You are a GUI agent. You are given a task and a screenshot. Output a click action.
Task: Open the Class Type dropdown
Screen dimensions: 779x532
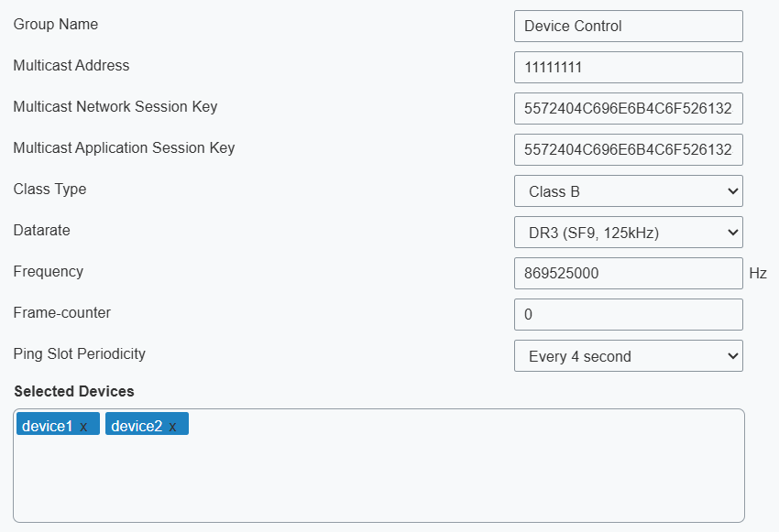pos(628,191)
